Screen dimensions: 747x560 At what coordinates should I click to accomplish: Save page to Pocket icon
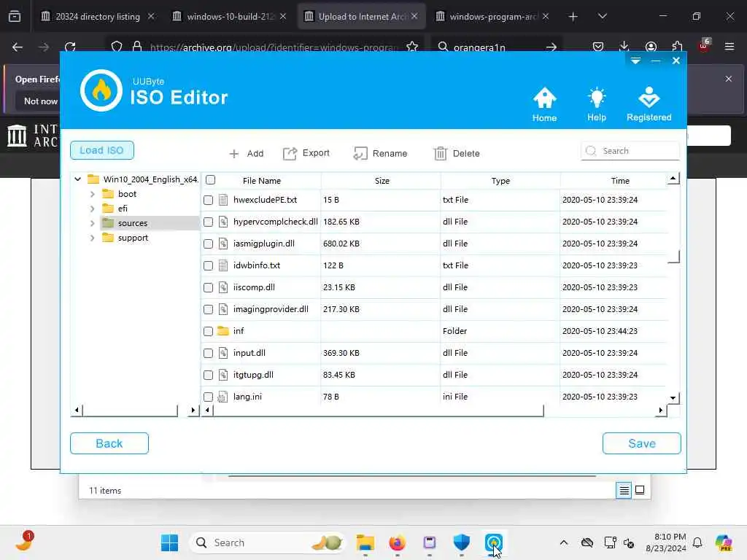point(598,47)
